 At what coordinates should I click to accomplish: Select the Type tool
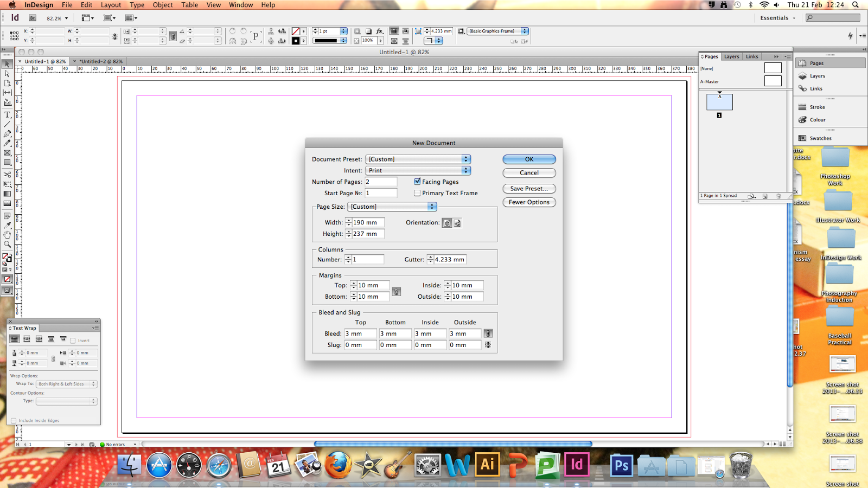[x=7, y=115]
